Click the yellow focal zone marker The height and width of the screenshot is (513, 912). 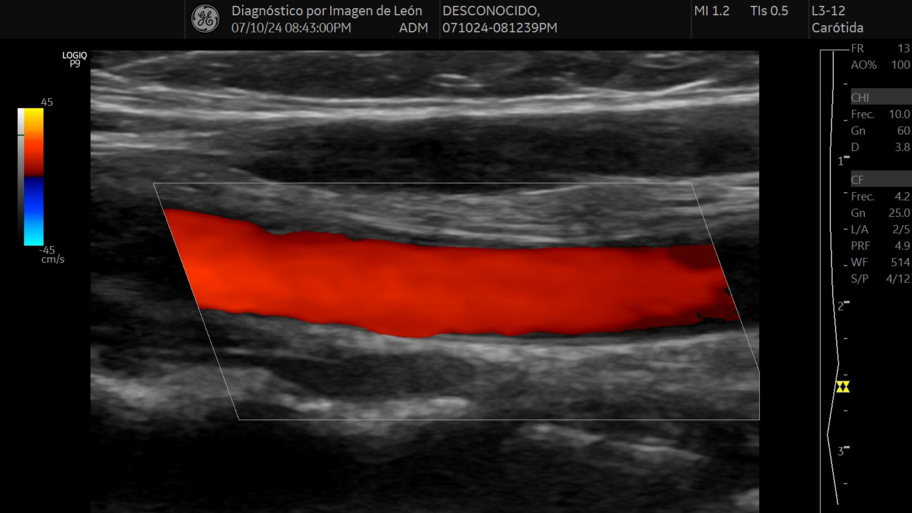[842, 387]
